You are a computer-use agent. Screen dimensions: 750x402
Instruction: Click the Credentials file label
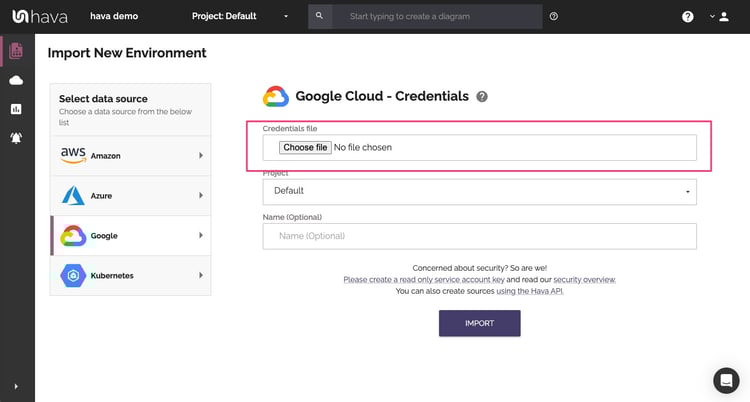[290, 128]
